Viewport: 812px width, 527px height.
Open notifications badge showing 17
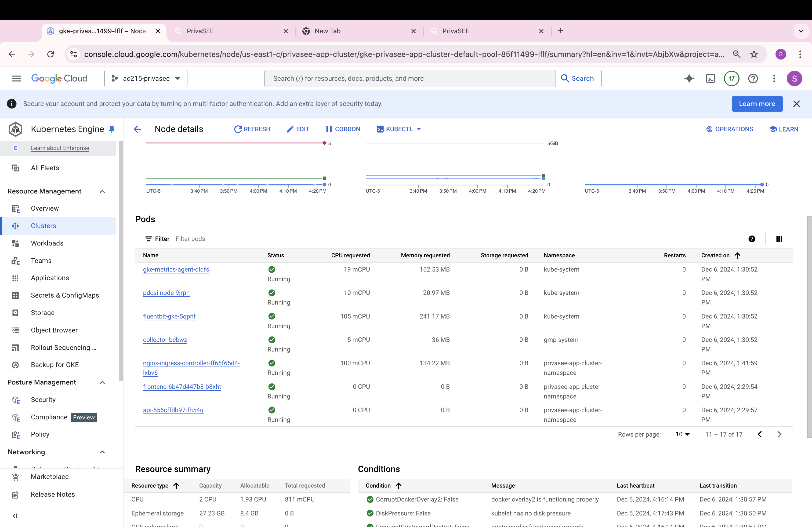(x=731, y=78)
